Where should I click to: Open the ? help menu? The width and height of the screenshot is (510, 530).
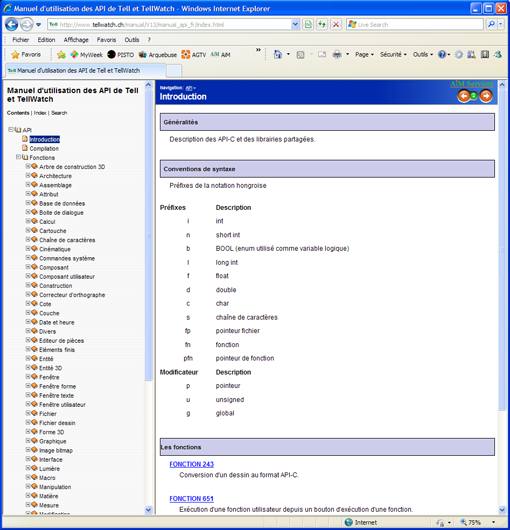tap(149, 40)
